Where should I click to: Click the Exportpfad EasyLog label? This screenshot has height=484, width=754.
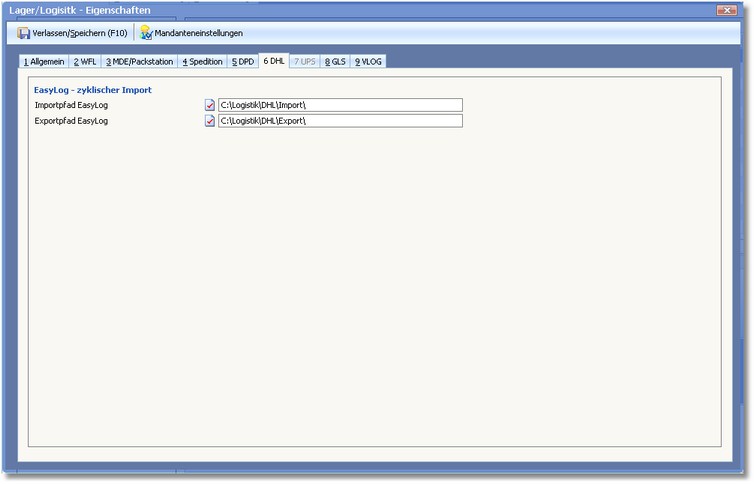pos(70,121)
